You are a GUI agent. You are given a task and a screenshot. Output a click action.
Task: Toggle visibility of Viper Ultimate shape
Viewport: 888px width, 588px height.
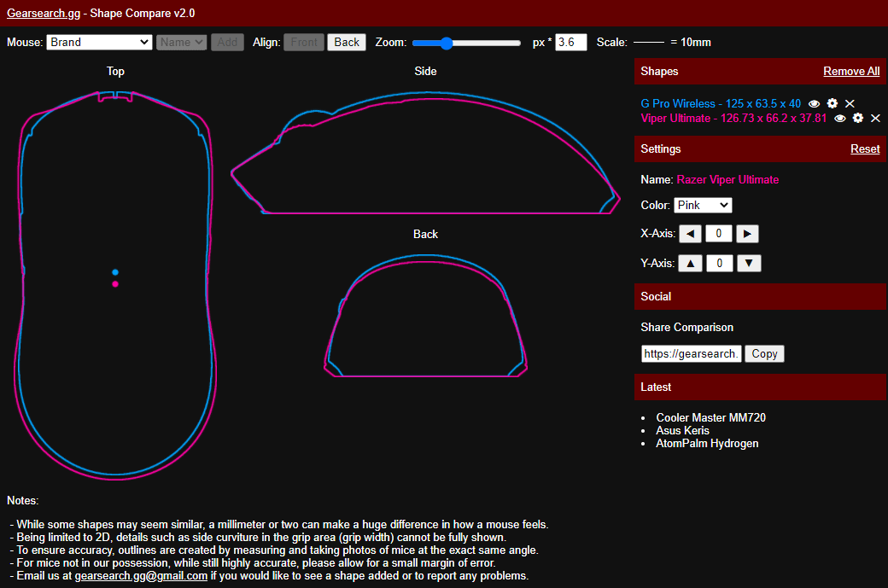[840, 119]
